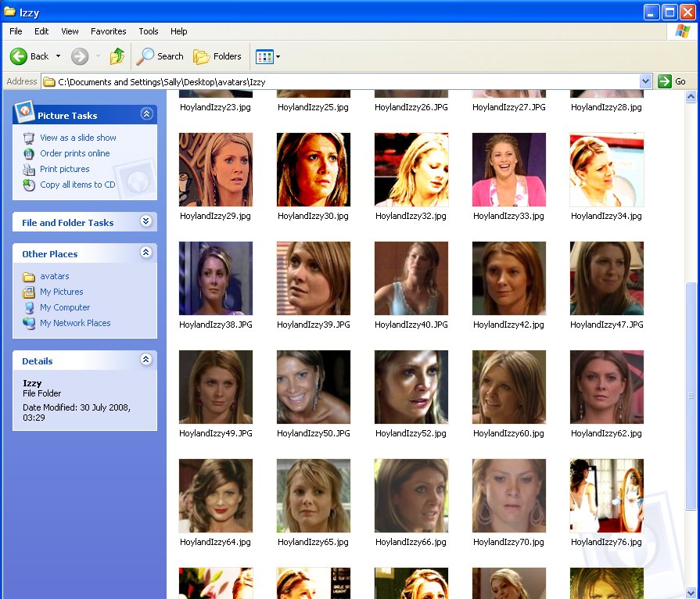The width and height of the screenshot is (700, 599).
Task: Open the Views dropdown arrow
Action: 278,56
